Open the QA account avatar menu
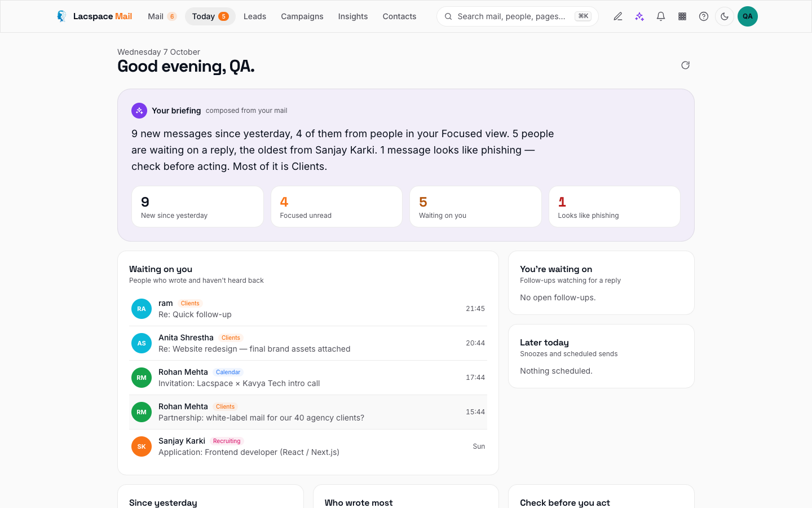Image resolution: width=812 pixels, height=508 pixels. coord(748,16)
